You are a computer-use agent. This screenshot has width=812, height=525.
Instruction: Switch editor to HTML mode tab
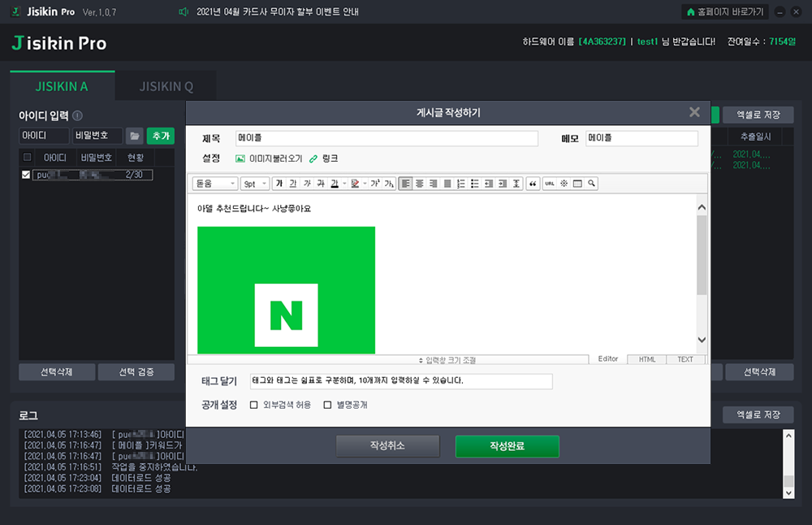pyautogui.click(x=647, y=359)
